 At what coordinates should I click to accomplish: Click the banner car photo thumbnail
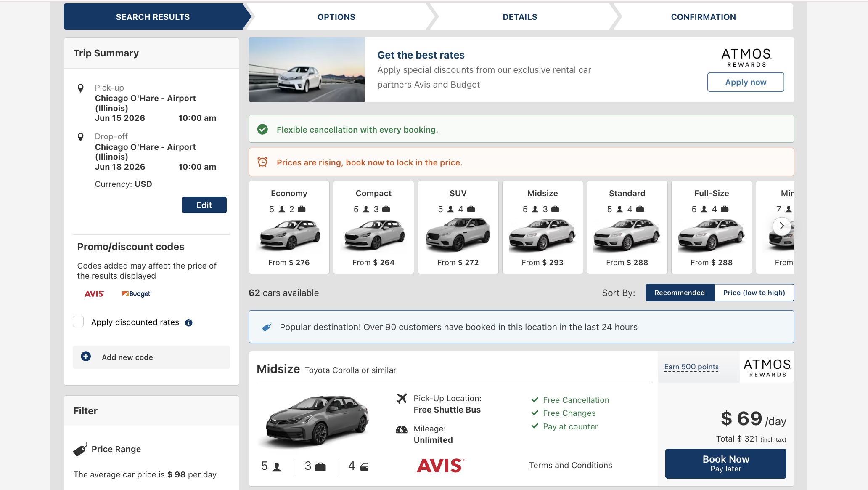[307, 69]
